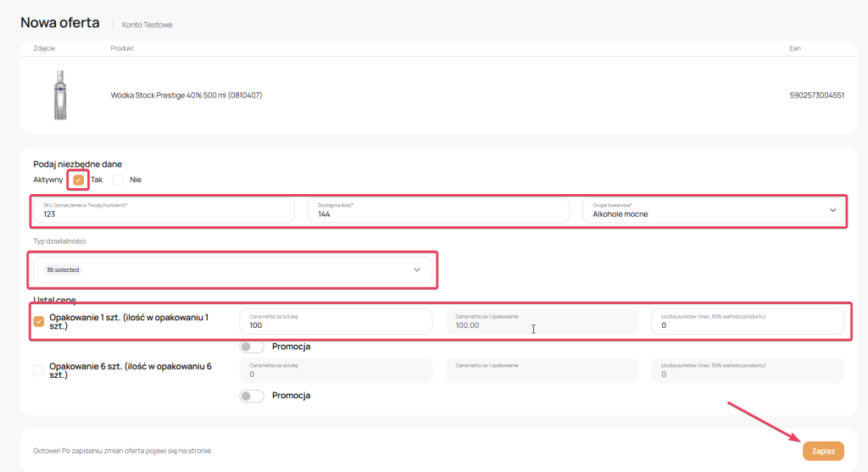Check the Opakowanie 6 szt. checkbox
The width and height of the screenshot is (868, 472).
tap(39, 370)
